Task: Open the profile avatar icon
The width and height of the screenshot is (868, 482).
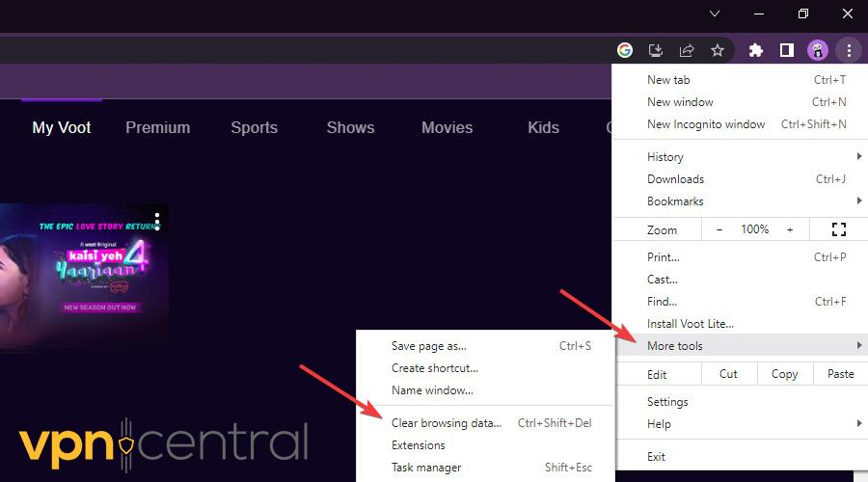Action: coord(818,50)
